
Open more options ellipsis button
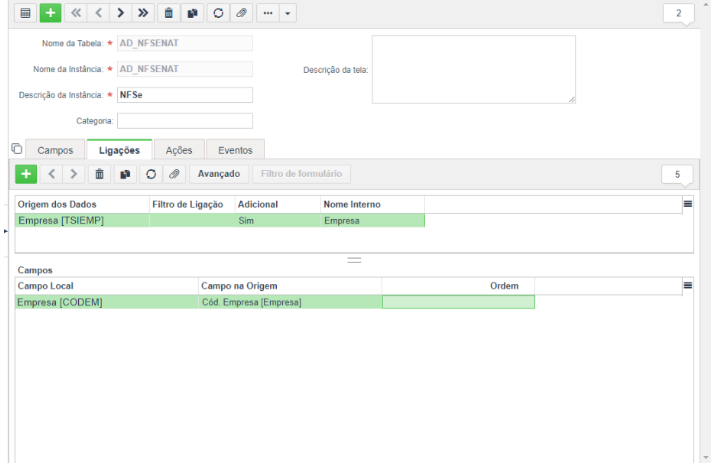(268, 13)
